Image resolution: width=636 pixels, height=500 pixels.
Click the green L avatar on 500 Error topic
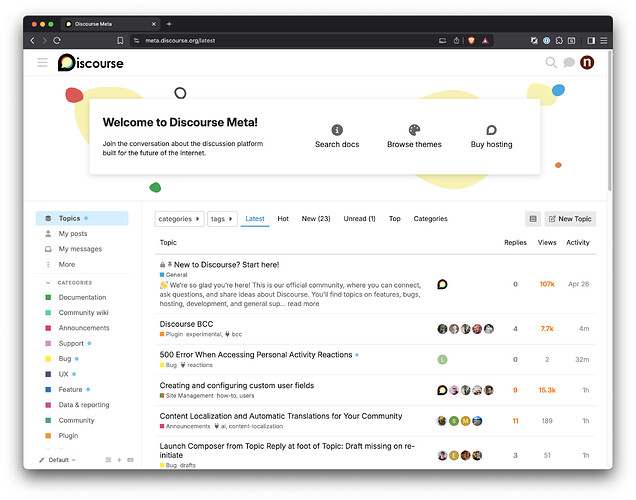pos(442,359)
